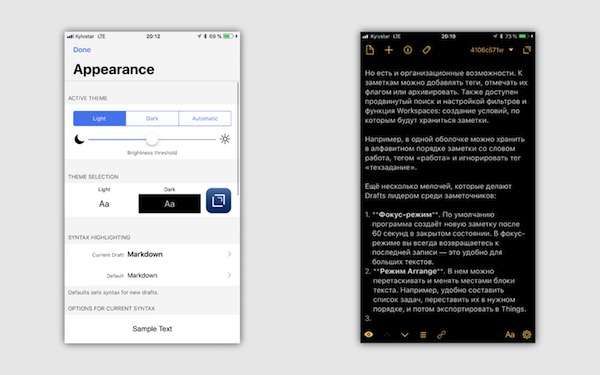The image size is (600, 375).
Task: Select the Light active theme segment
Action: coord(99,119)
